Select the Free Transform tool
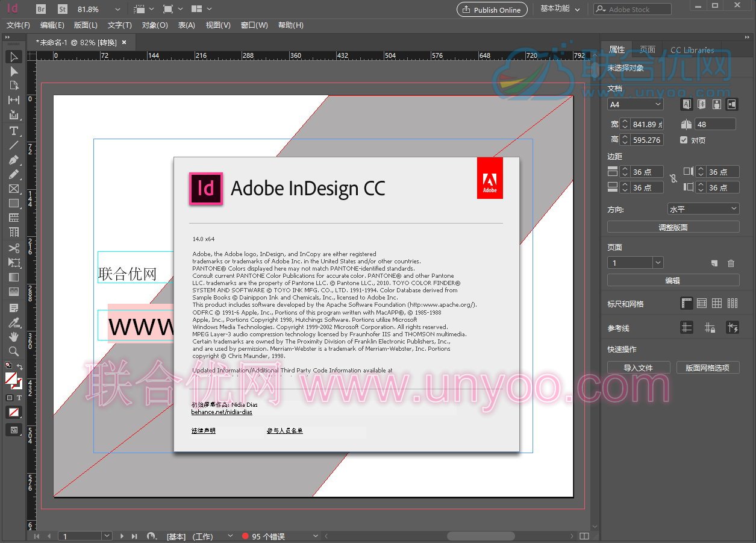 coord(14,263)
